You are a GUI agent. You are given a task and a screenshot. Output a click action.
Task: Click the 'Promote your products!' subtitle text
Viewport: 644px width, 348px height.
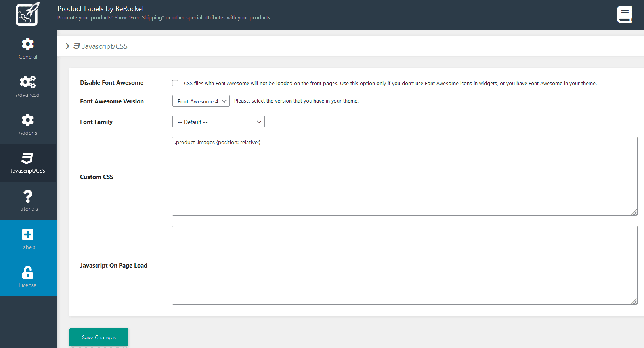pos(164,18)
